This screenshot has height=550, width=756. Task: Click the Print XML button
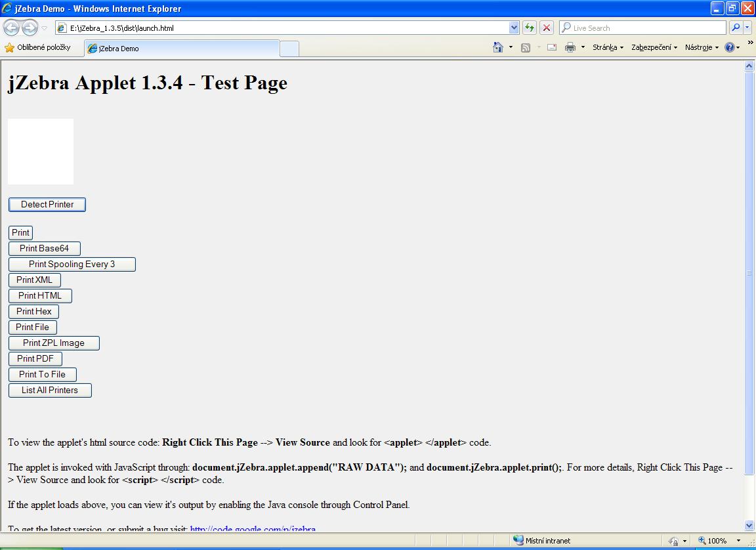pos(35,280)
